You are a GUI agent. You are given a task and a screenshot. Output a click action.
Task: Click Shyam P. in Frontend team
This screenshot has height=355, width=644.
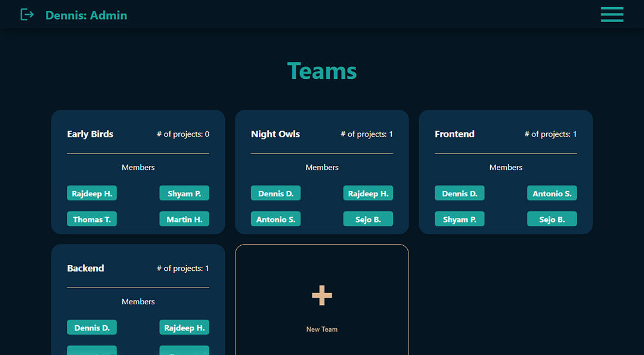coord(459,219)
